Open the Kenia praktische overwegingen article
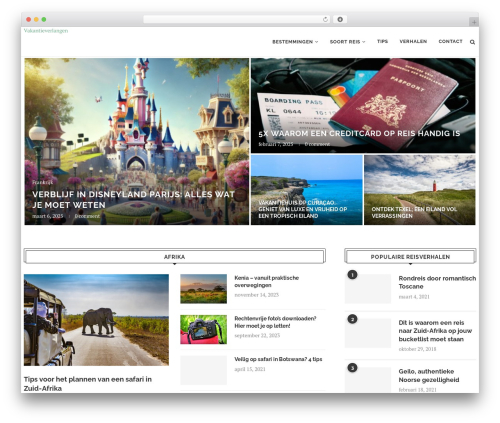Image resolution: width=500 pixels, height=423 pixels. pos(266,281)
